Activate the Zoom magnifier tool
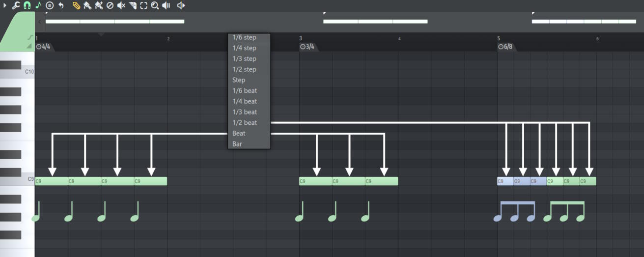644x257 pixels. pyautogui.click(x=155, y=5)
